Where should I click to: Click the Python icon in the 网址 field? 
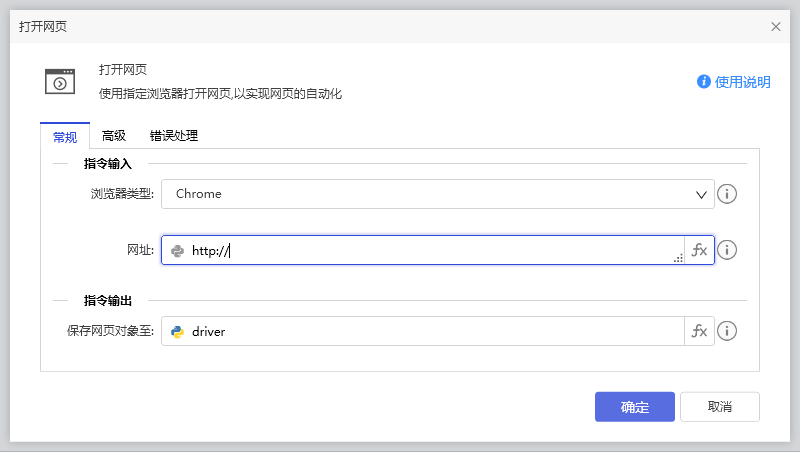(178, 251)
